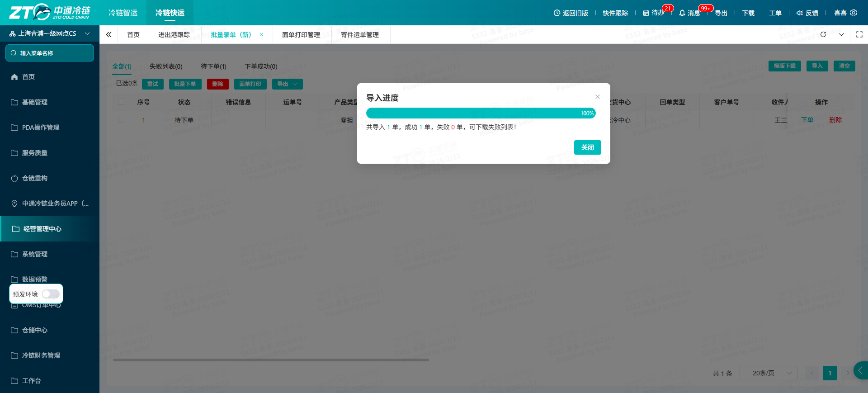868x393 pixels.
Task: Close the 导入进度 dialog with X
Action: coord(598,97)
